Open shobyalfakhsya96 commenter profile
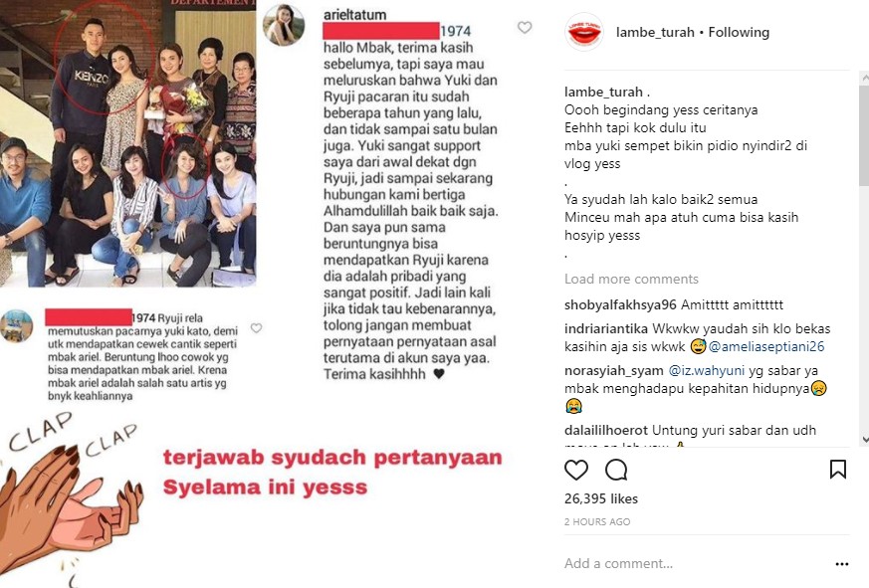The height and width of the screenshot is (588, 869). [620, 304]
